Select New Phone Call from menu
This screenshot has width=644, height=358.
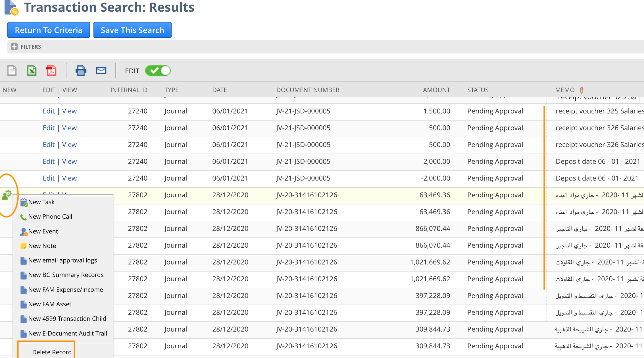[x=50, y=217]
